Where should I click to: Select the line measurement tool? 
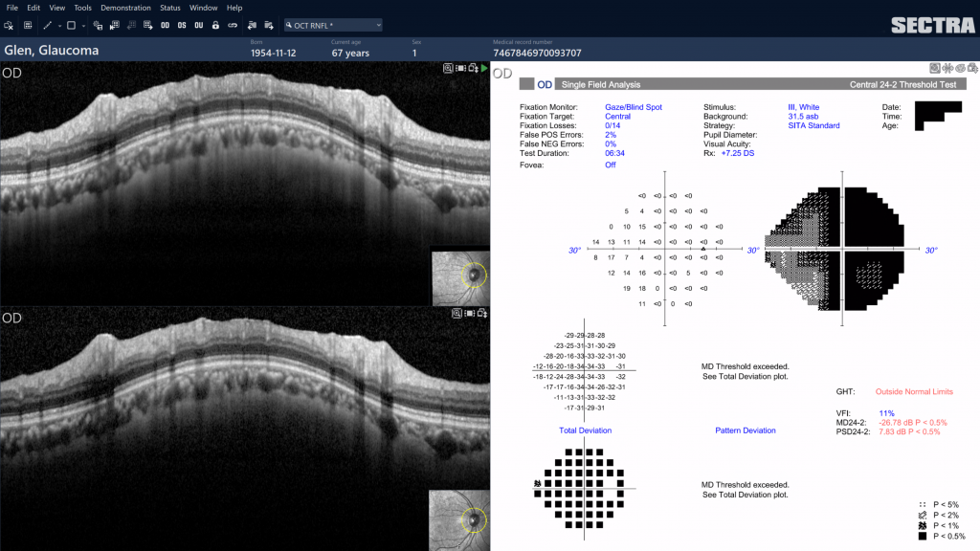[48, 25]
